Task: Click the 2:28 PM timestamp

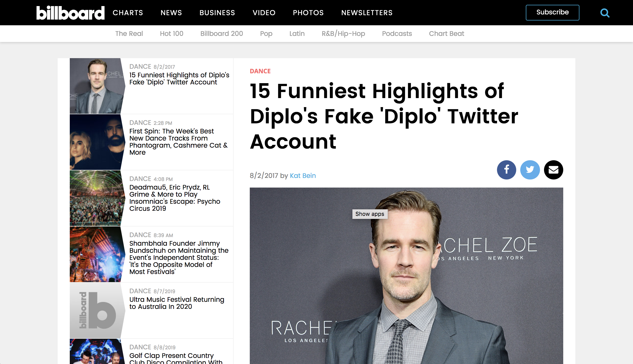Action: (x=163, y=123)
